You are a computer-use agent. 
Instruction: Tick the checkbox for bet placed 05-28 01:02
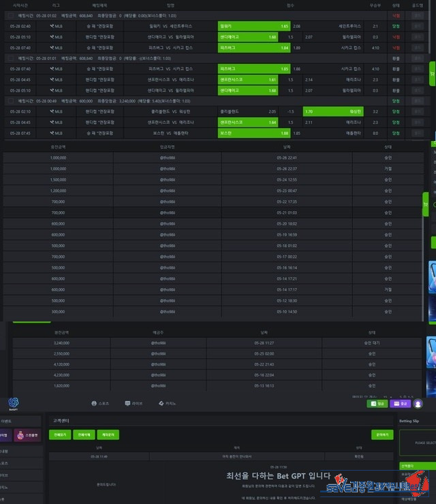point(11,16)
